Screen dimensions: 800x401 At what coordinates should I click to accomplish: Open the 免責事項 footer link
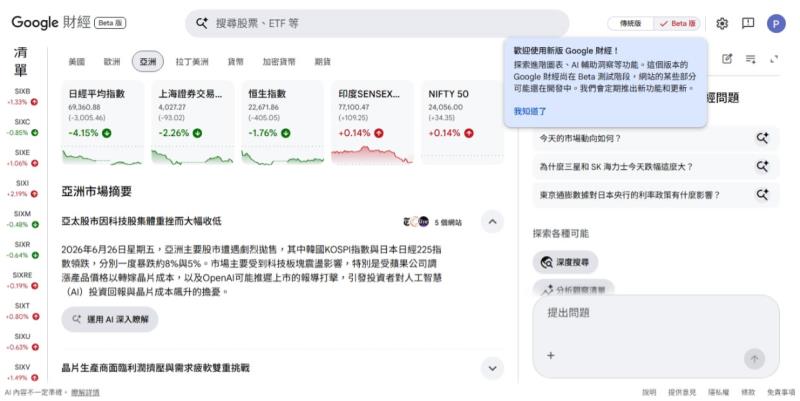781,392
